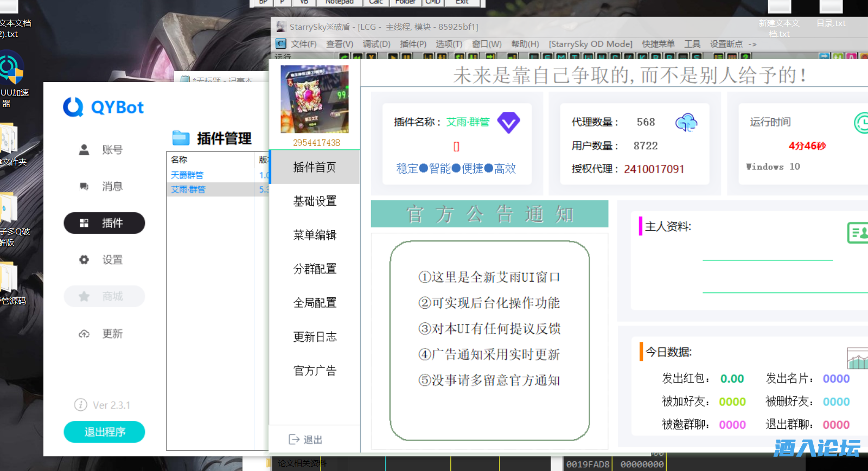Click 退出 at bottom of plugin sidebar
The image size is (868, 471).
pyautogui.click(x=312, y=440)
